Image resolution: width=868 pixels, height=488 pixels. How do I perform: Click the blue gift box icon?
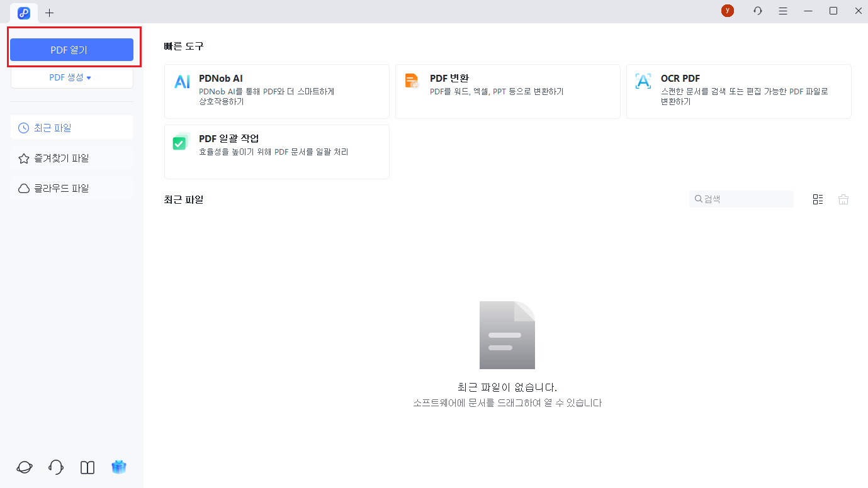pos(119,467)
